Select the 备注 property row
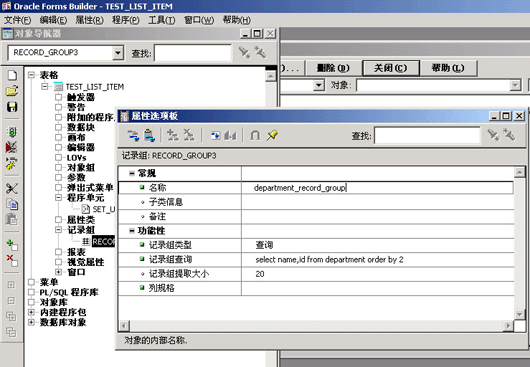Screen dimensions: 530x367 point(316,216)
